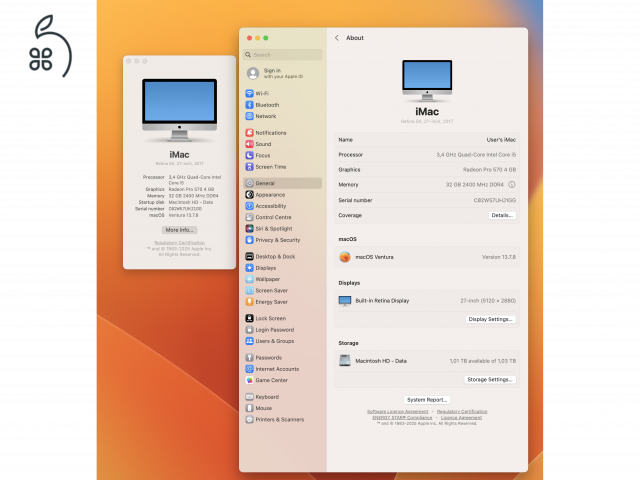This screenshot has height=480, width=640.
Task: Open the Wi-Fi settings icon
Action: click(x=249, y=93)
